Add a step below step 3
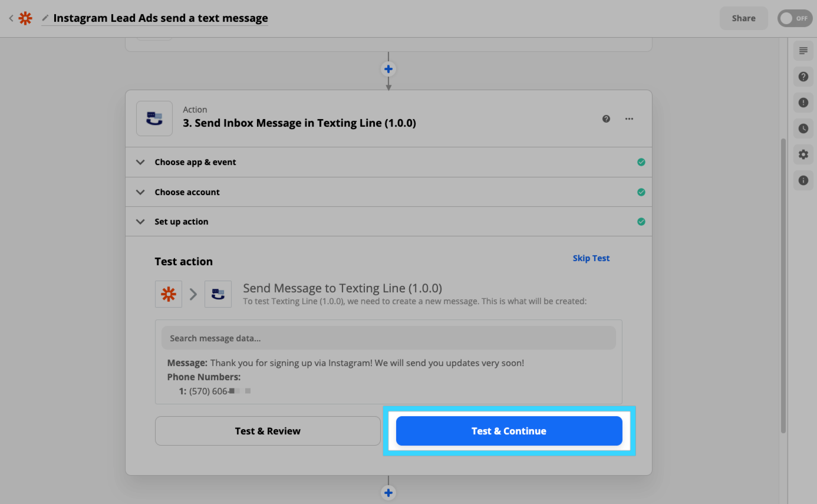Screen dimensions: 817x504 tap(388, 493)
